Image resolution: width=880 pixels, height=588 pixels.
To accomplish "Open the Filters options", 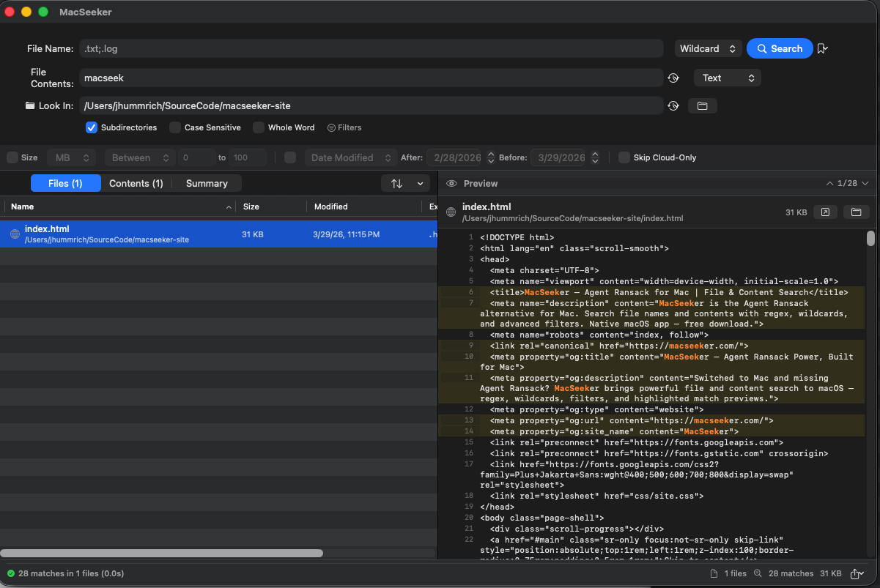I will (x=344, y=127).
